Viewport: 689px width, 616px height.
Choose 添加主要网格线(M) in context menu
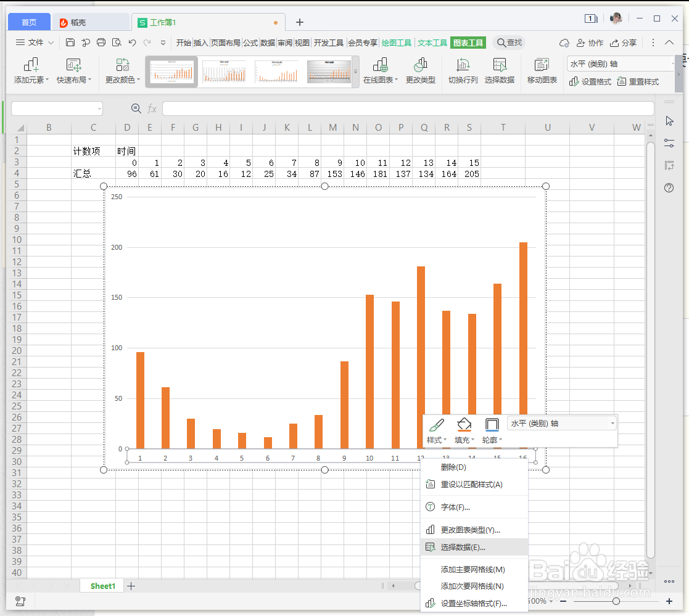474,569
